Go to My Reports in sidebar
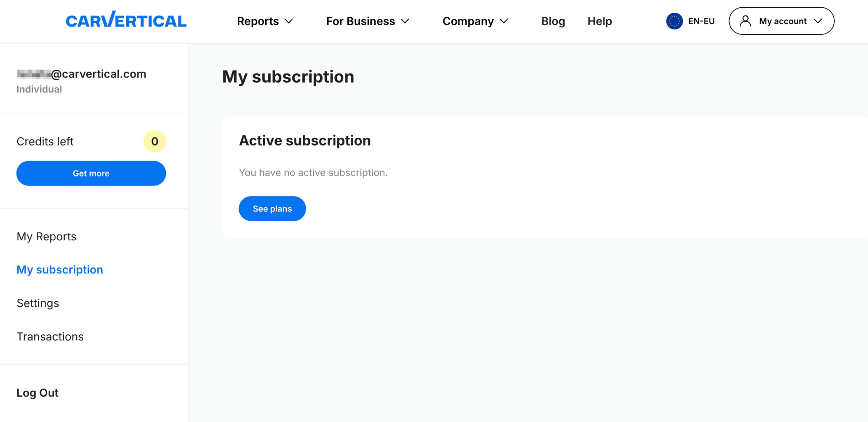The height and width of the screenshot is (422, 868). (47, 237)
